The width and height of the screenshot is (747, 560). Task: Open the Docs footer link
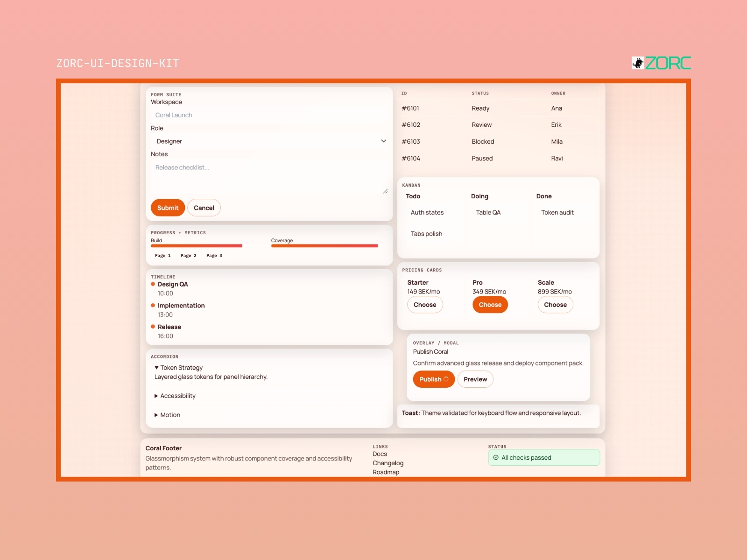coord(380,454)
